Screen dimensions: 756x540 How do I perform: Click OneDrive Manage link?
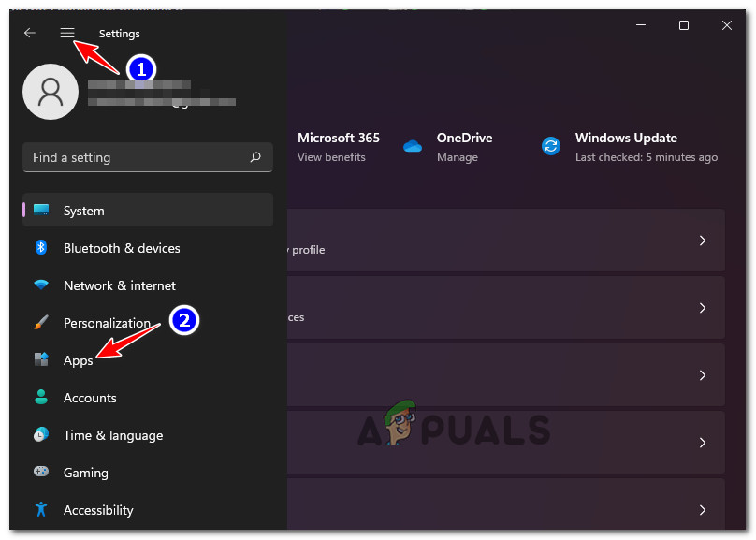[x=458, y=157]
